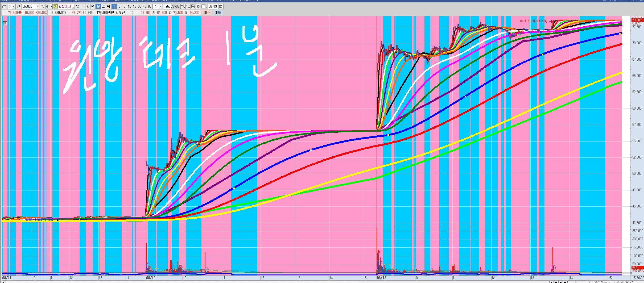Viewport: 644px width, 283px height.
Task: Switch to monthly chart 월
Action: point(88,6)
